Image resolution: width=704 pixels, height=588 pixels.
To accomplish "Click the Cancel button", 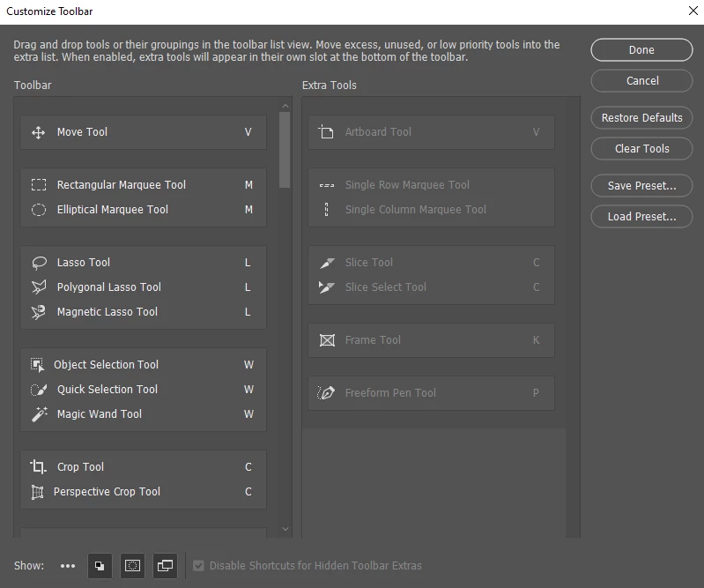I will pos(641,81).
